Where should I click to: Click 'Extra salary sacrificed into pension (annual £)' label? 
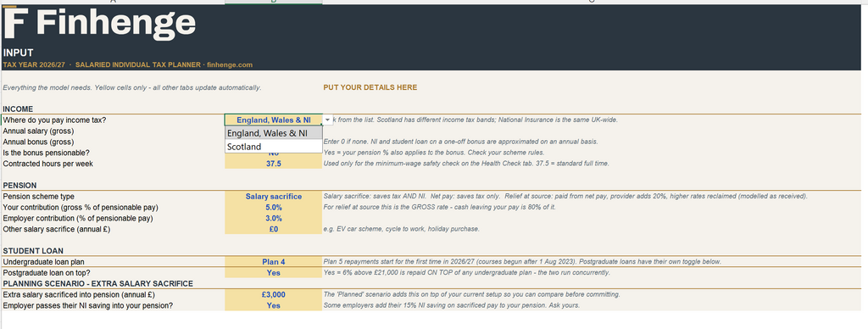point(78,295)
